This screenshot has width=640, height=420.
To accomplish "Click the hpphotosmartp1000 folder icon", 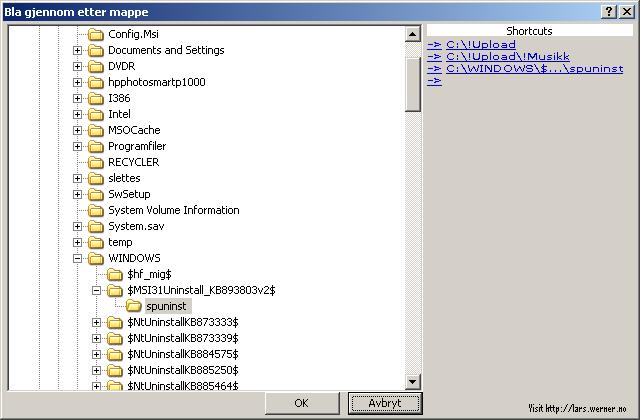I will coord(96,82).
